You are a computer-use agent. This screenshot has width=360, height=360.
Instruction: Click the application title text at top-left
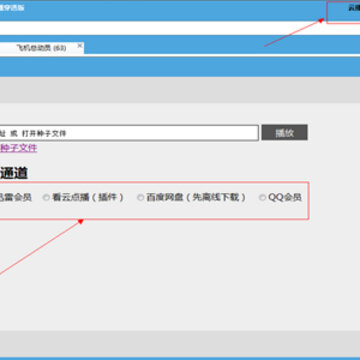pyautogui.click(x=12, y=8)
